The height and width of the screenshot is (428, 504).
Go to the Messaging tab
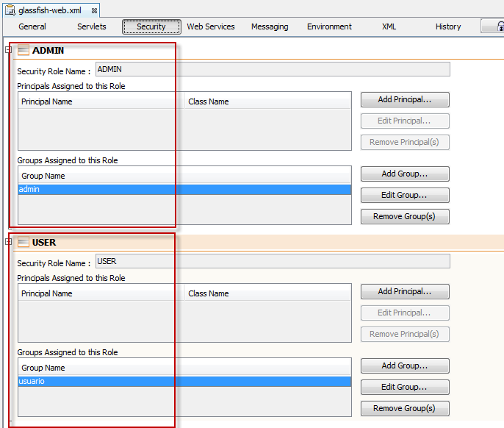coord(270,26)
